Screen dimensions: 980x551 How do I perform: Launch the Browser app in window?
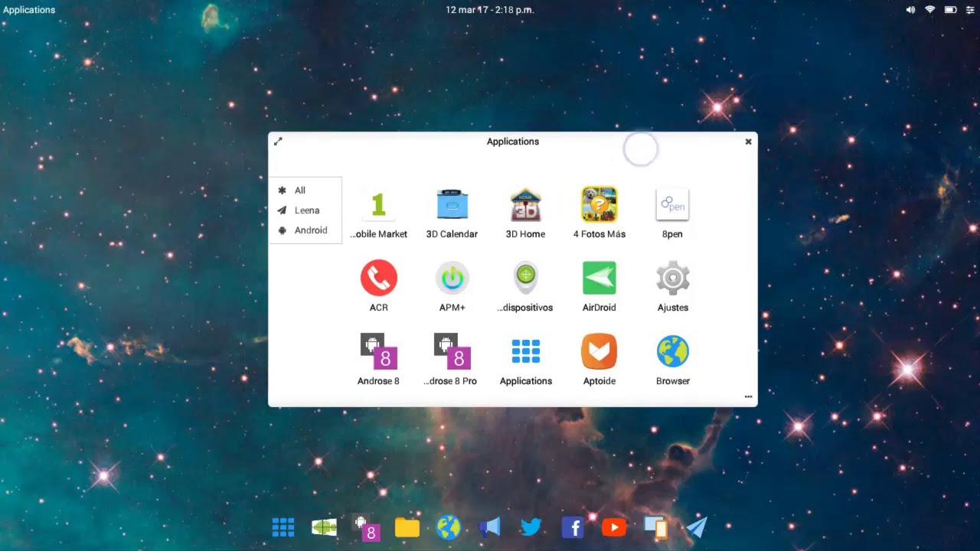(x=672, y=360)
